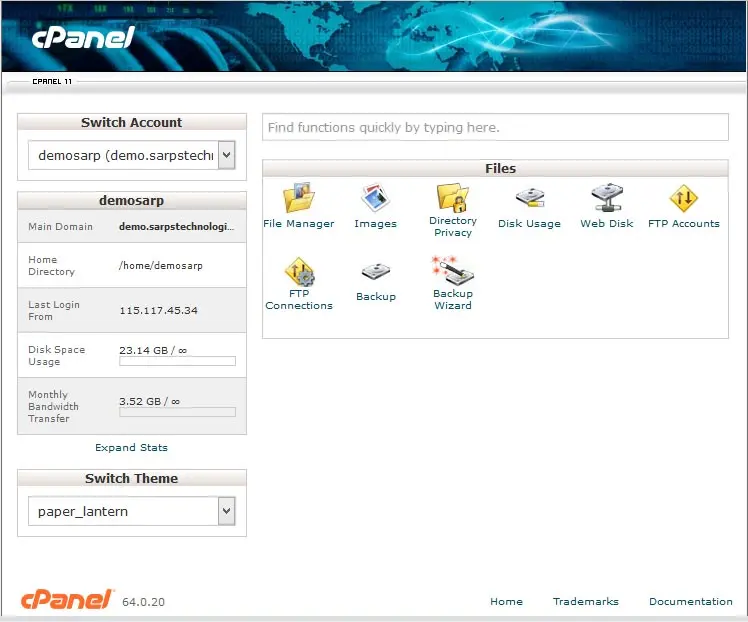The height and width of the screenshot is (622, 748).
Task: Click the Disk Space Usage progress bar
Action: [177, 361]
